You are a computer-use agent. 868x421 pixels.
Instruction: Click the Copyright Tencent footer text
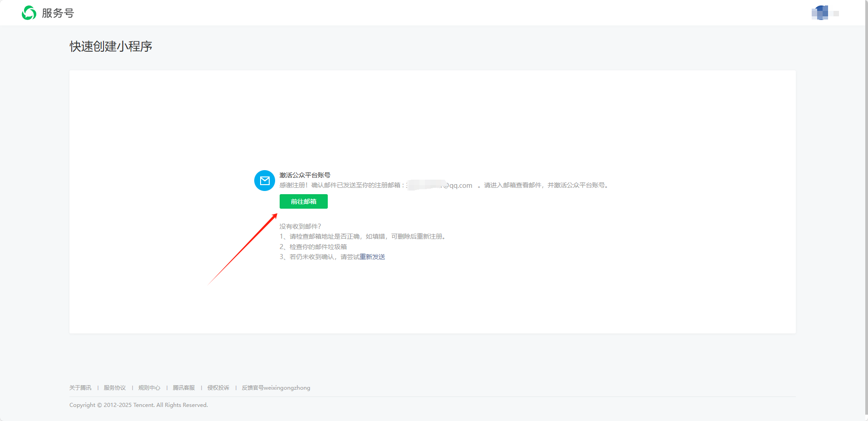click(x=138, y=405)
